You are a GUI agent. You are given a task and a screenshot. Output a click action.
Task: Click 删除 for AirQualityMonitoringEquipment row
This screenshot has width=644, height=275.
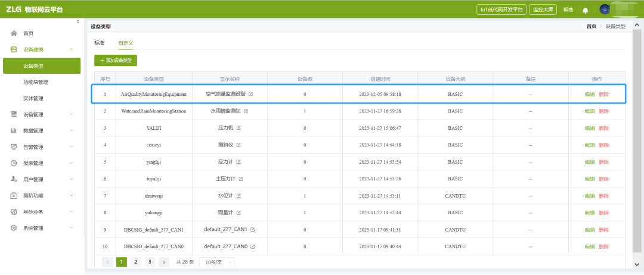tap(603, 94)
